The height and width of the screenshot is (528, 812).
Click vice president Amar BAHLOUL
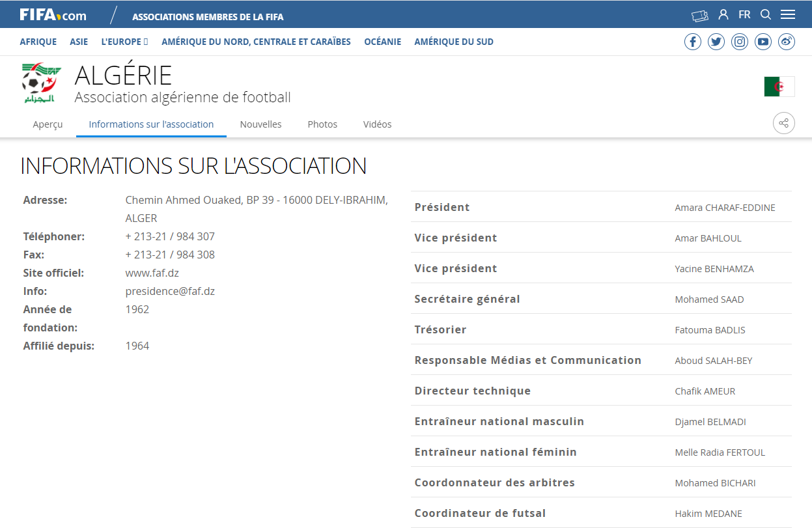point(708,238)
